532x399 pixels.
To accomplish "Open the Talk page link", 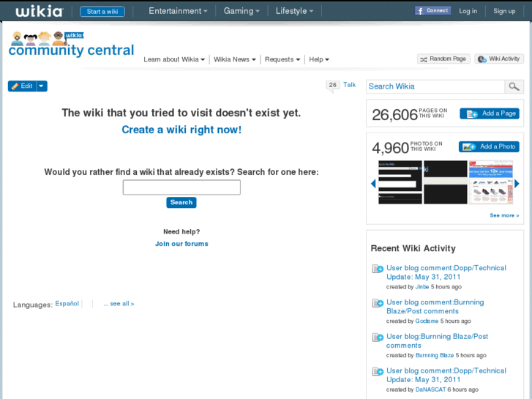I will tap(349, 84).
